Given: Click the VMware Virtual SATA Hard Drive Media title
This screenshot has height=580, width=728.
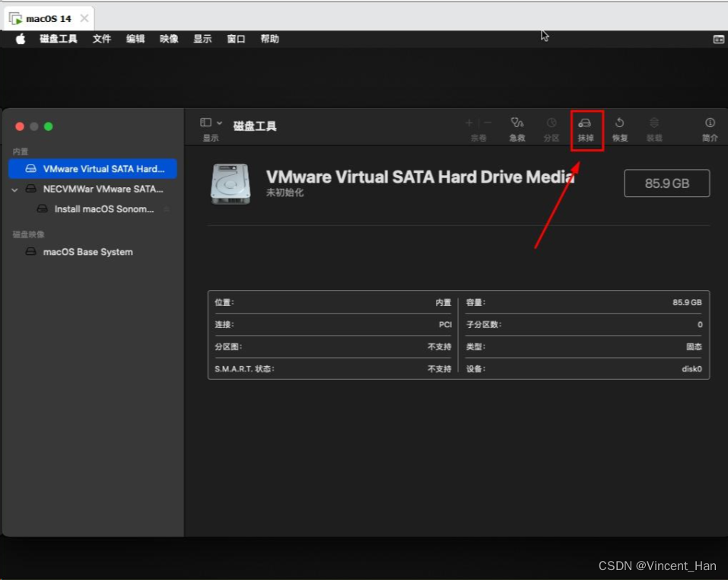Looking at the screenshot, I should pyautogui.click(x=420, y=177).
